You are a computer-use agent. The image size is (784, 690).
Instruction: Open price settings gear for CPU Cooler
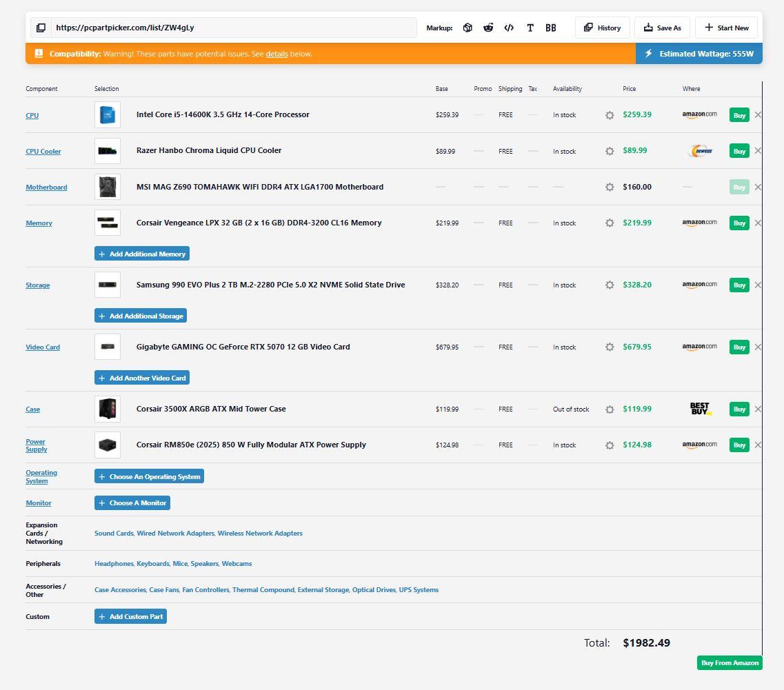(x=610, y=151)
